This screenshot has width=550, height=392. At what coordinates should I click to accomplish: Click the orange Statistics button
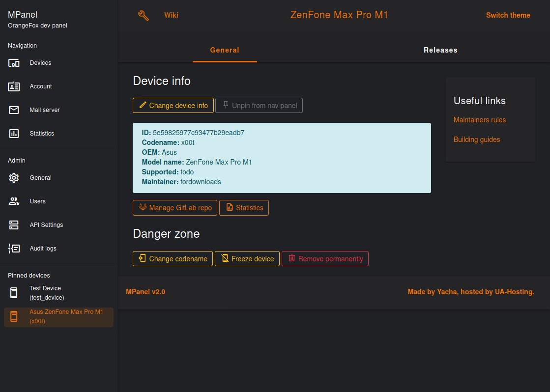tap(244, 208)
